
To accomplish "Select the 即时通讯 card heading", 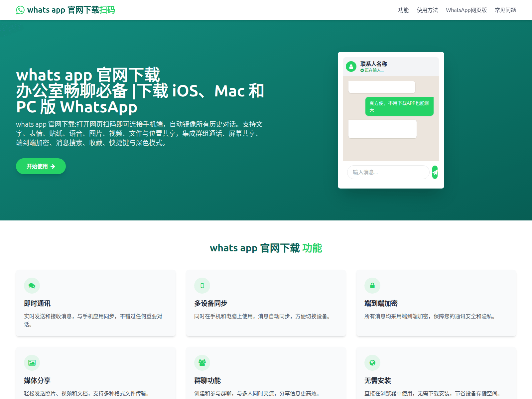I will (x=37, y=303).
